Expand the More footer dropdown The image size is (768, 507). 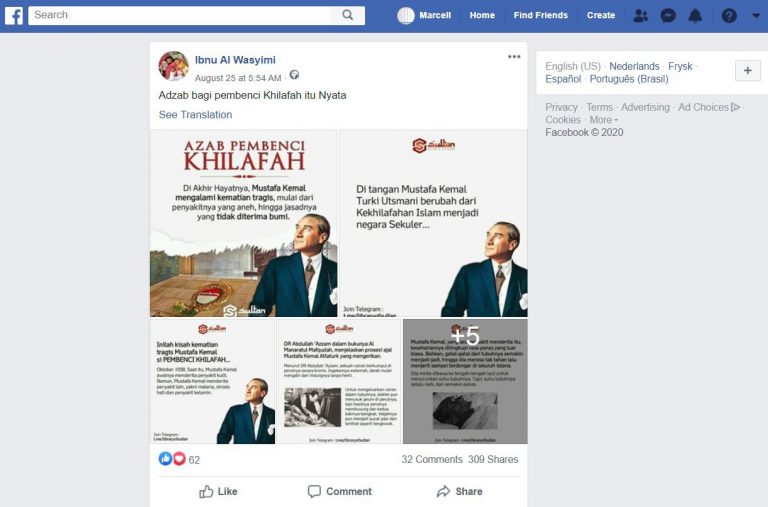click(x=603, y=120)
